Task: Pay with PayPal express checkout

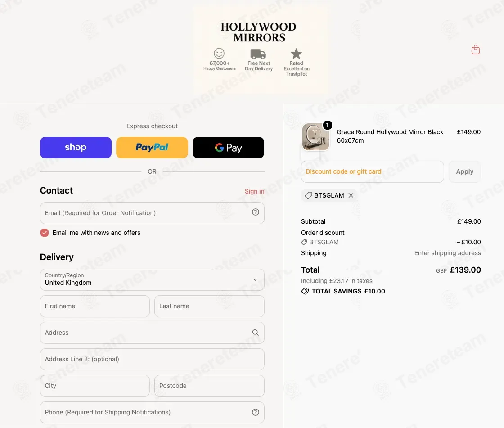Action: [152, 148]
